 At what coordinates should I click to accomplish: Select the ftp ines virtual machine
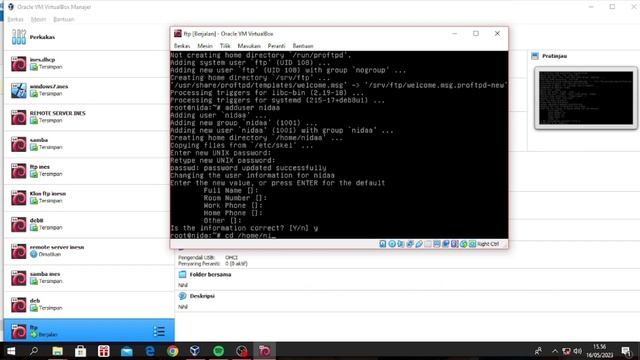coord(89,171)
